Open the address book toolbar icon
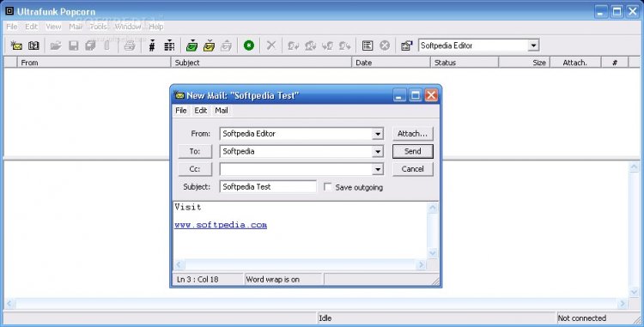Screen dimensions: 644x327 tap(33, 45)
